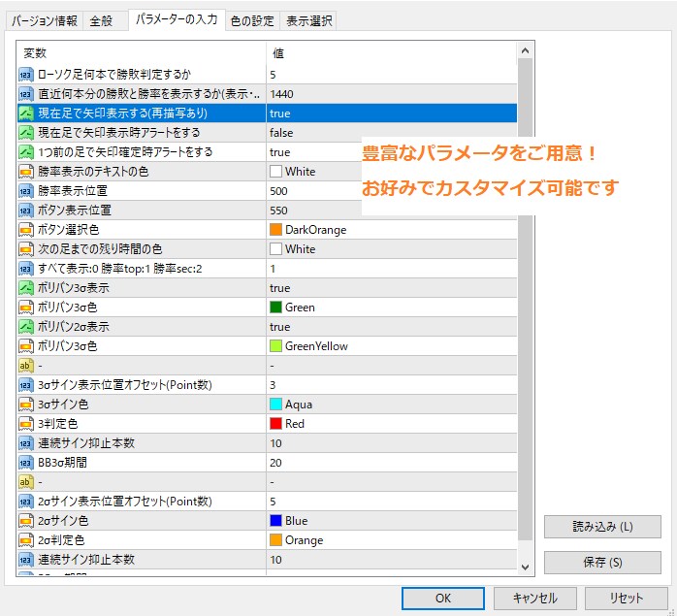This screenshot has width=677, height=616.
Task: Pick DarkOrange swatch for ボタン選択色
Action: pos(275,229)
